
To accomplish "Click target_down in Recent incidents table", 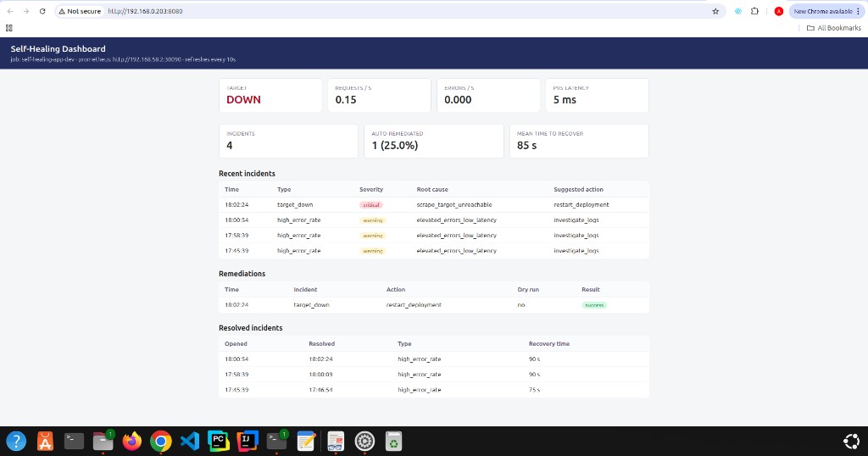I will coord(295,205).
